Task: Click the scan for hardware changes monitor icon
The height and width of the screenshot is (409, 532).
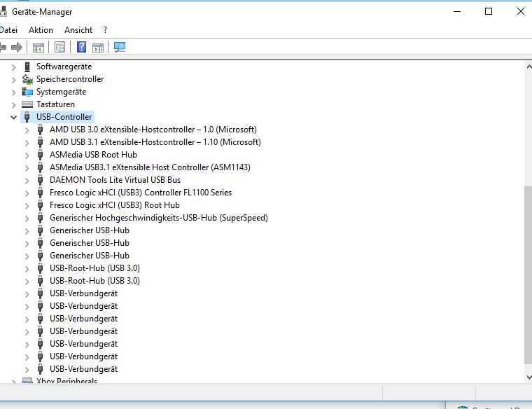Action: point(120,47)
